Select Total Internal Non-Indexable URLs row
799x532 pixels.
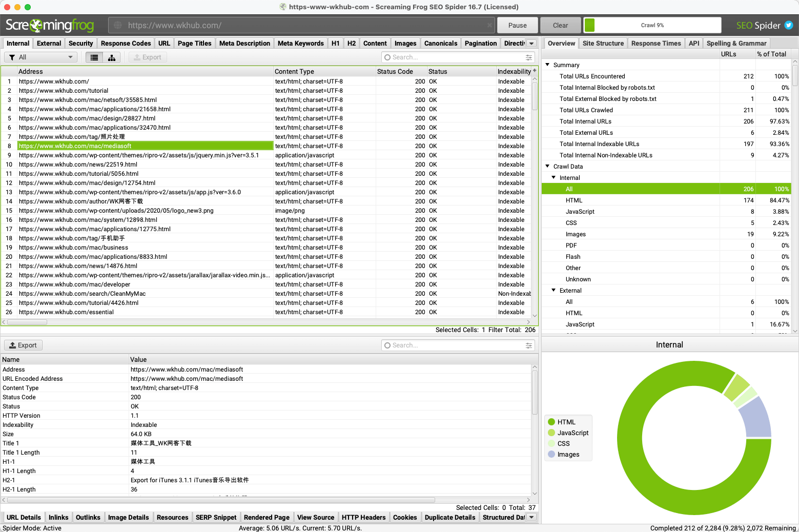[x=666, y=155]
